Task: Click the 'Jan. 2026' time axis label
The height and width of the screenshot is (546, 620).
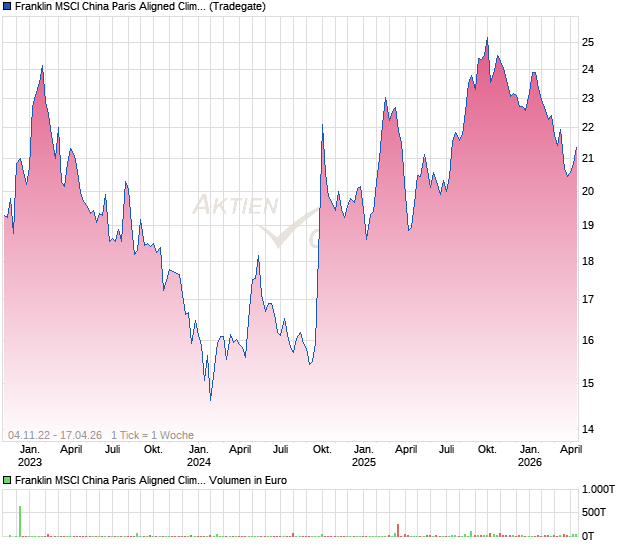Action: 530,456
